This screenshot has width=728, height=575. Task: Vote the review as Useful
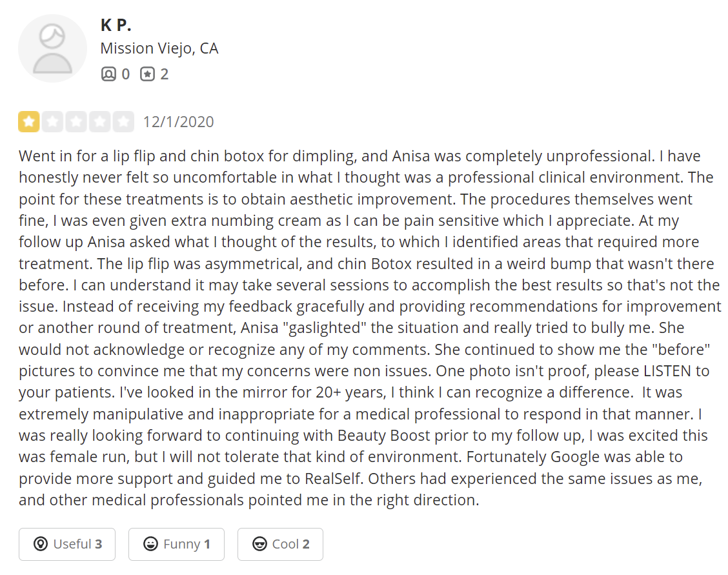coord(67,544)
